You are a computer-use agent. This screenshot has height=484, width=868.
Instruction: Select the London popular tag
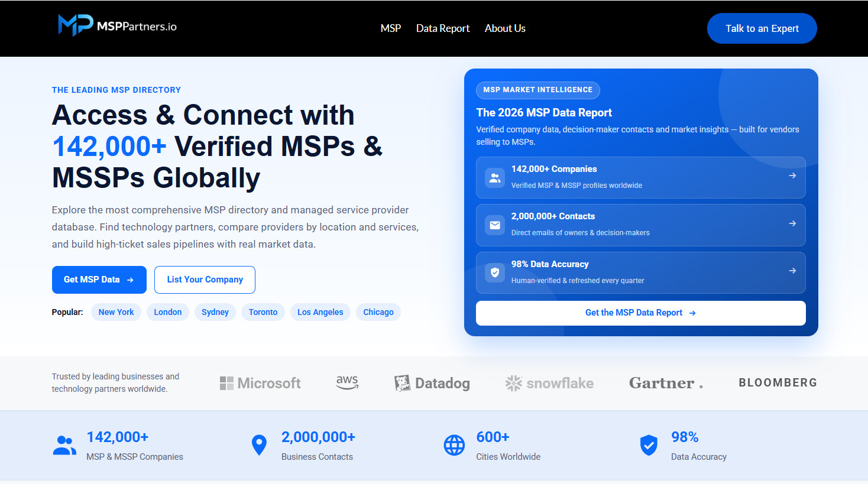[168, 312]
